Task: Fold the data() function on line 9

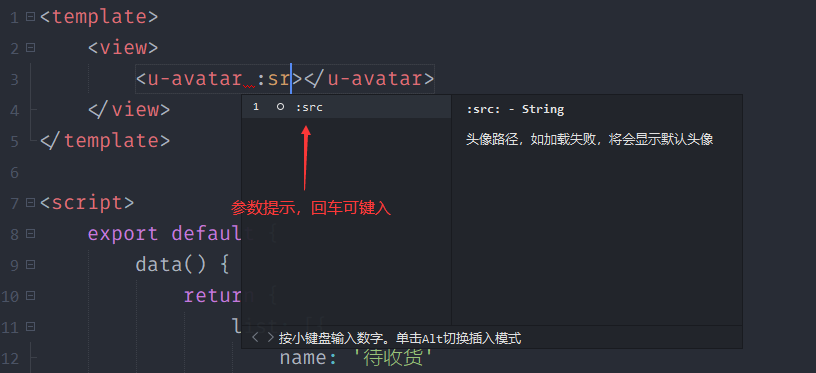Action: click(31, 265)
